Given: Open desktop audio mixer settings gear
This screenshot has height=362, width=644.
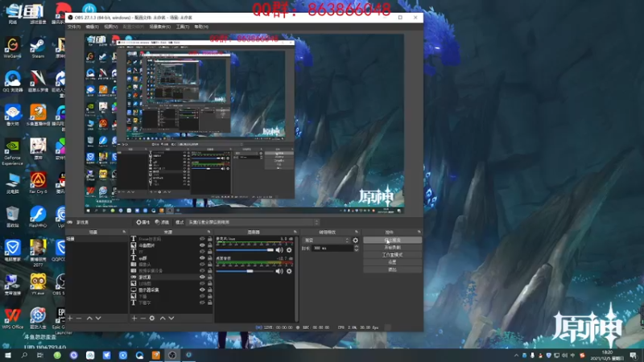Looking at the screenshot, I should [x=289, y=271].
